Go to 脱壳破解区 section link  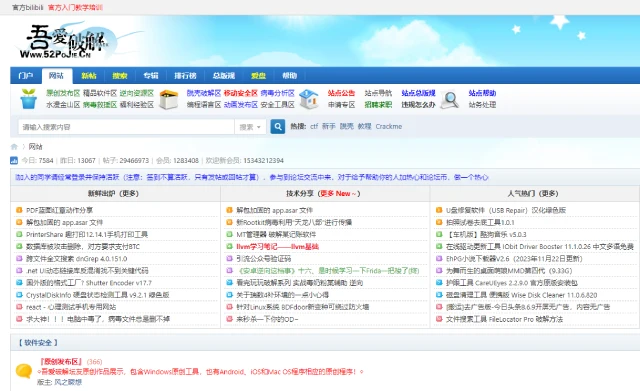pos(204,93)
